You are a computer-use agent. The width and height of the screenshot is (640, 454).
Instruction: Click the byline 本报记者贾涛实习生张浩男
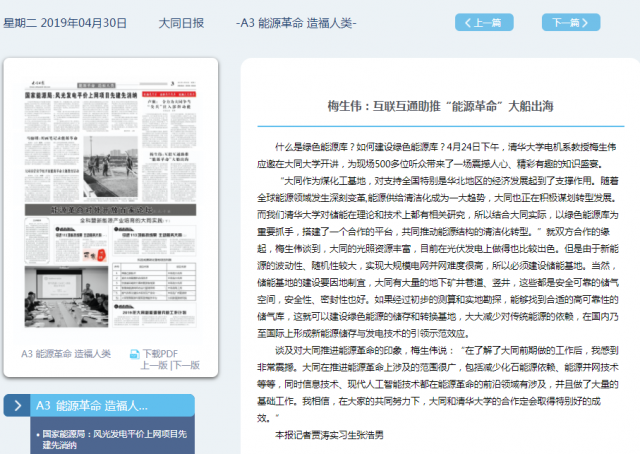coord(329,435)
